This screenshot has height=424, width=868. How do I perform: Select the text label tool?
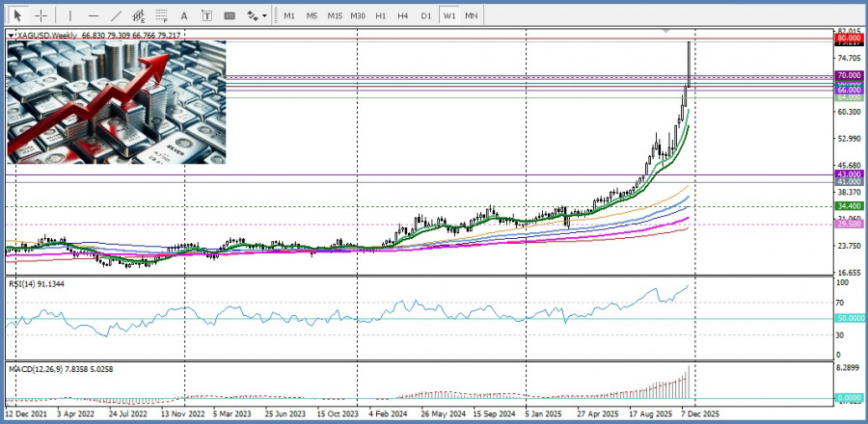(207, 15)
